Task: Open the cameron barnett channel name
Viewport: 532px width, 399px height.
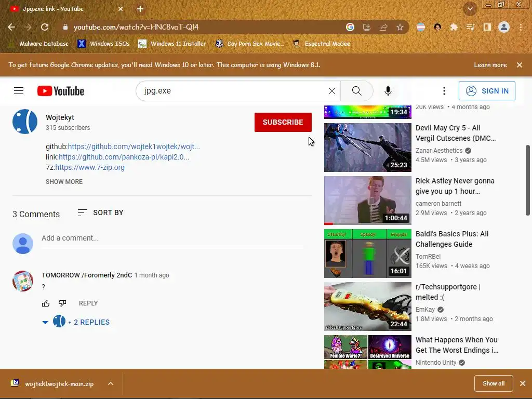Action: coord(438,204)
